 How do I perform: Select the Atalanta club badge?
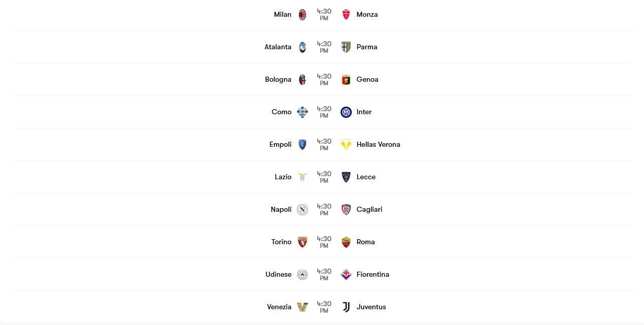pos(302,47)
